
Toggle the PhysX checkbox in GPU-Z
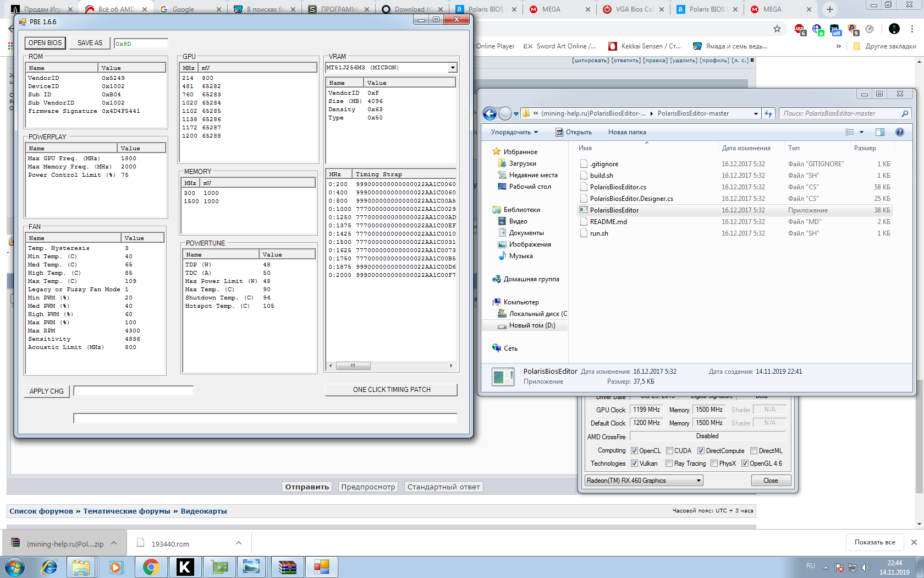(x=714, y=464)
